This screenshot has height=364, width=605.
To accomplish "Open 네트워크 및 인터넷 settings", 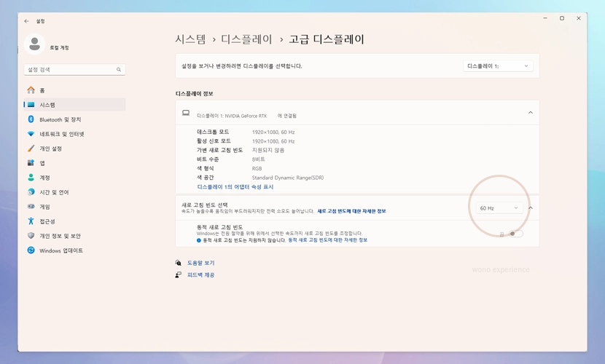I will [x=74, y=134].
